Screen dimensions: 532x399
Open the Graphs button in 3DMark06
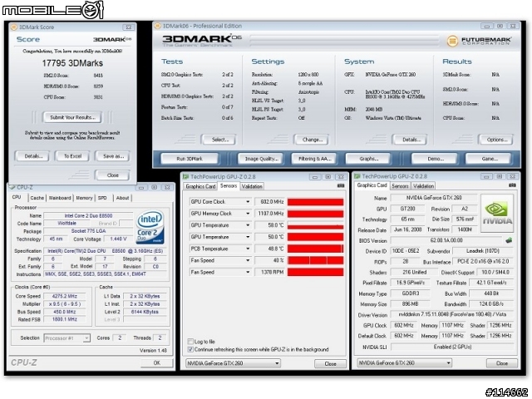coord(368,159)
